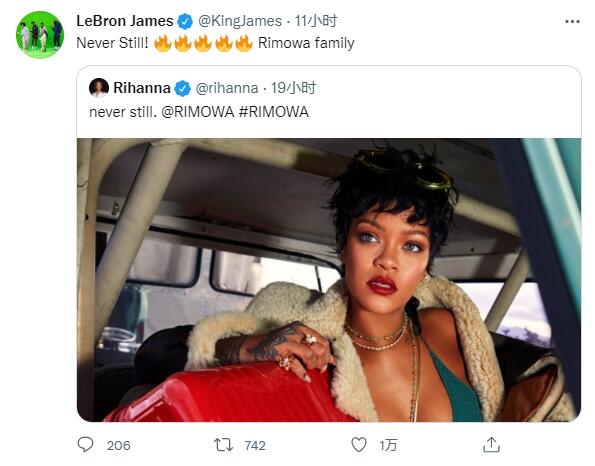Like the tweet with heart icon
The image size is (595, 466).
tap(359, 444)
